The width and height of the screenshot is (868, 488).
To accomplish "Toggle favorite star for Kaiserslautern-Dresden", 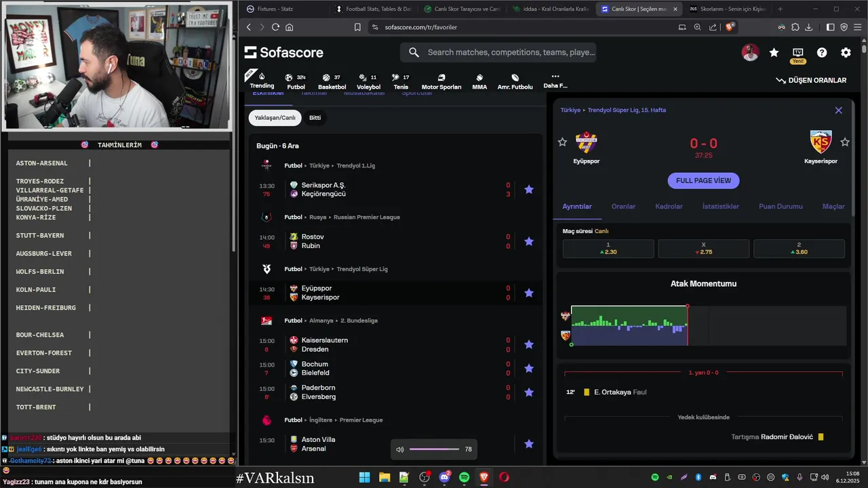I will point(529,344).
